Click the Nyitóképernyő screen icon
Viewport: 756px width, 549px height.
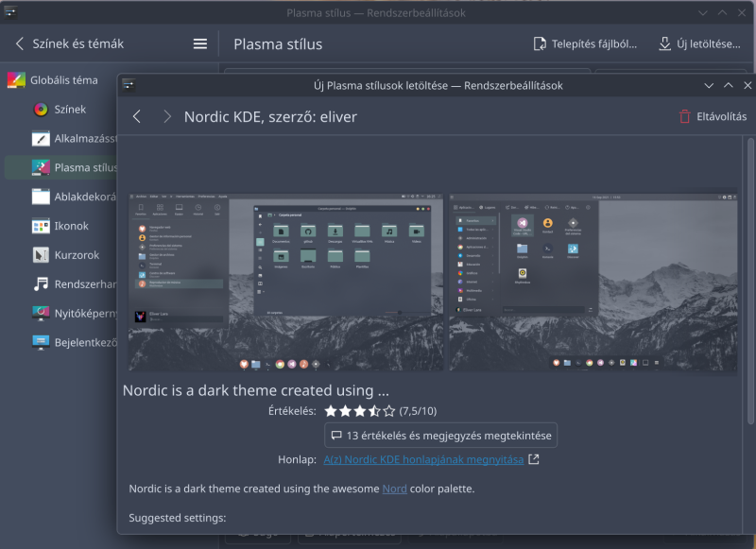click(41, 314)
